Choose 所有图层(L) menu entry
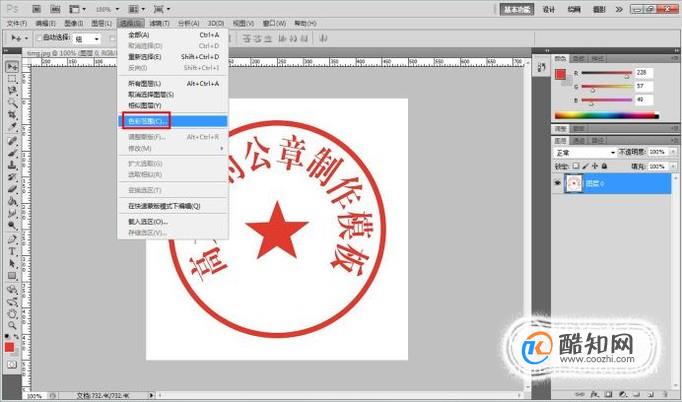The width and height of the screenshot is (682, 402). click(173, 83)
